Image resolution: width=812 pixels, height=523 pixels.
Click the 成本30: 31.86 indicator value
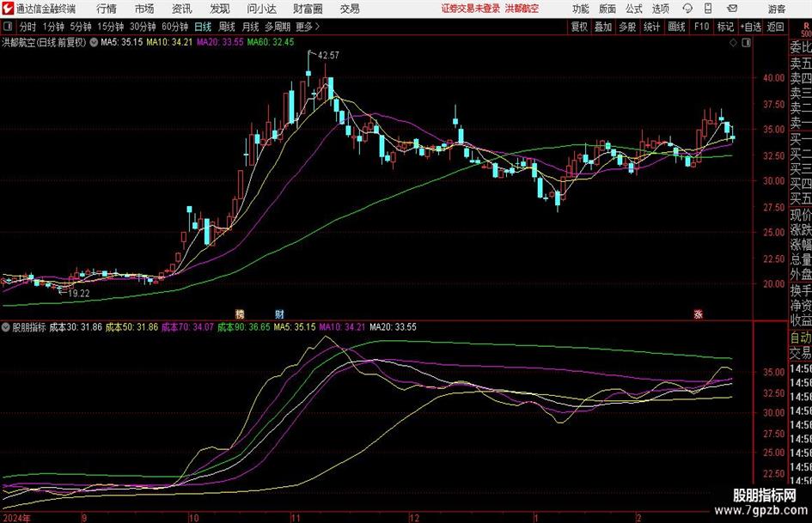76,327
